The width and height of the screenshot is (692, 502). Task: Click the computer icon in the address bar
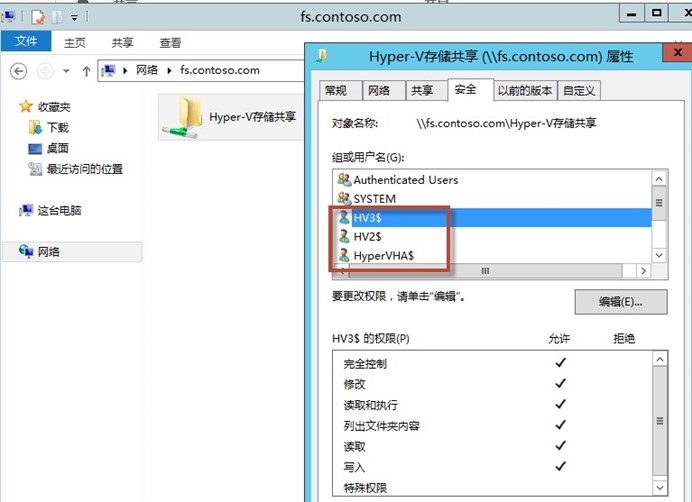pyautogui.click(x=109, y=71)
